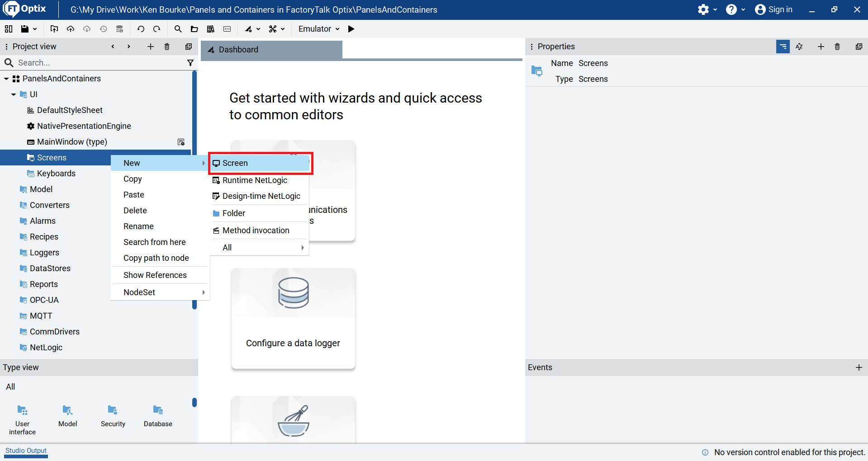The height and width of the screenshot is (461, 868).
Task: Delete property with Properties trash icon
Action: point(837,47)
